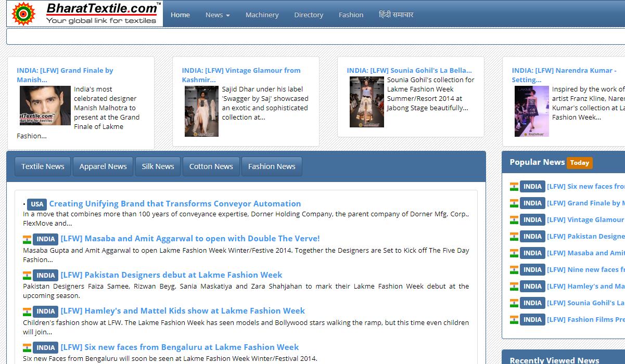Click India flag beside Hamley's and Mattel article
Image resolution: width=625 pixels, height=364 pixels.
click(x=27, y=311)
